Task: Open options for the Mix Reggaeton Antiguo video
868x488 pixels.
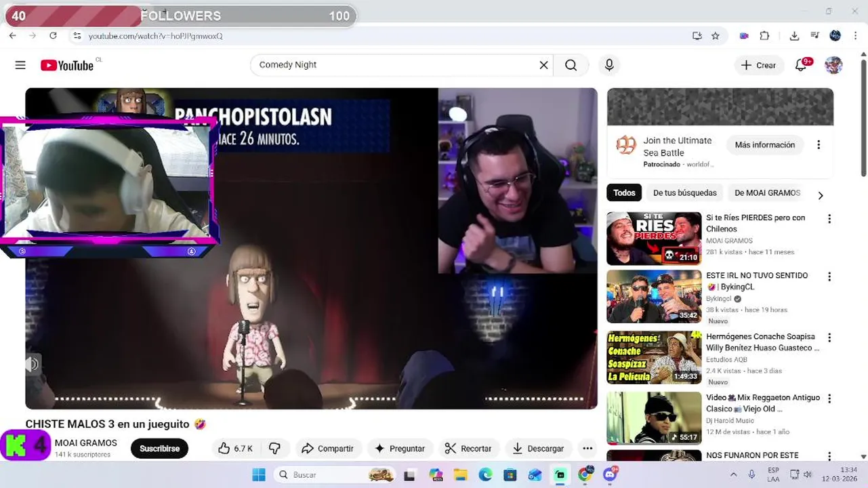Action: tap(829, 399)
